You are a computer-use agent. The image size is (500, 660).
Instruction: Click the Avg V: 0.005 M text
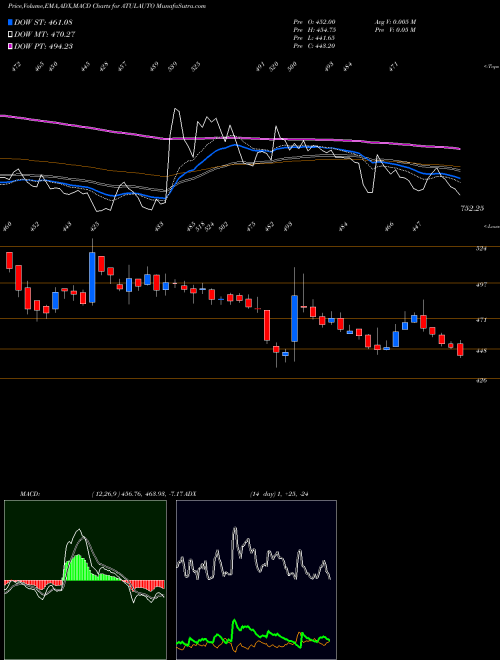point(396,22)
